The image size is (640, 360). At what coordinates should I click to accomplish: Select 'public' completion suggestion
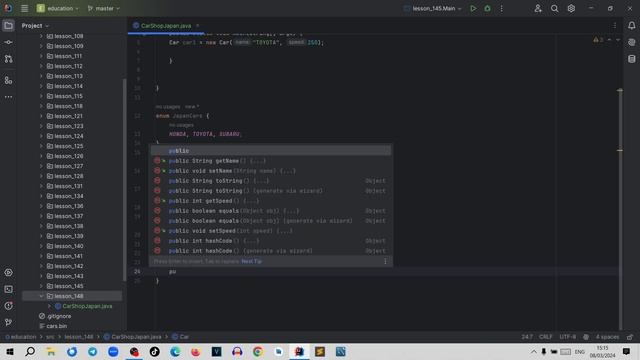point(271,151)
